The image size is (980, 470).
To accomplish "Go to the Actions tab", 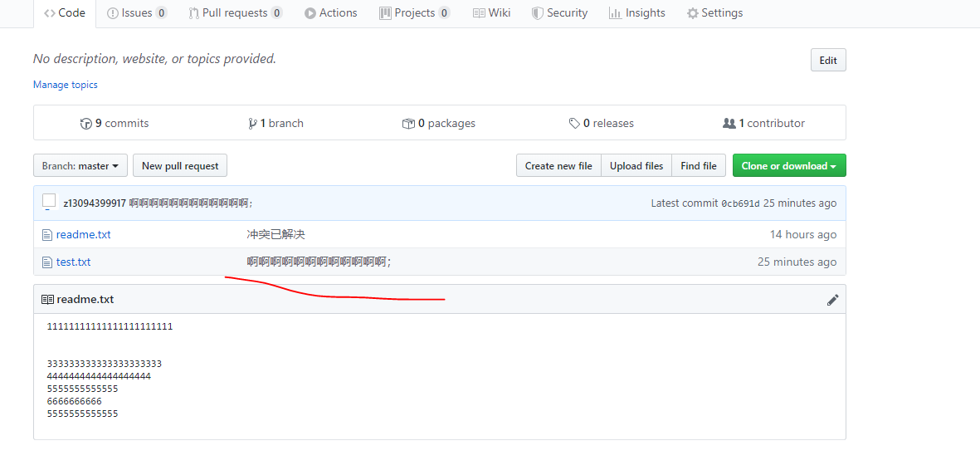I will pos(330,13).
